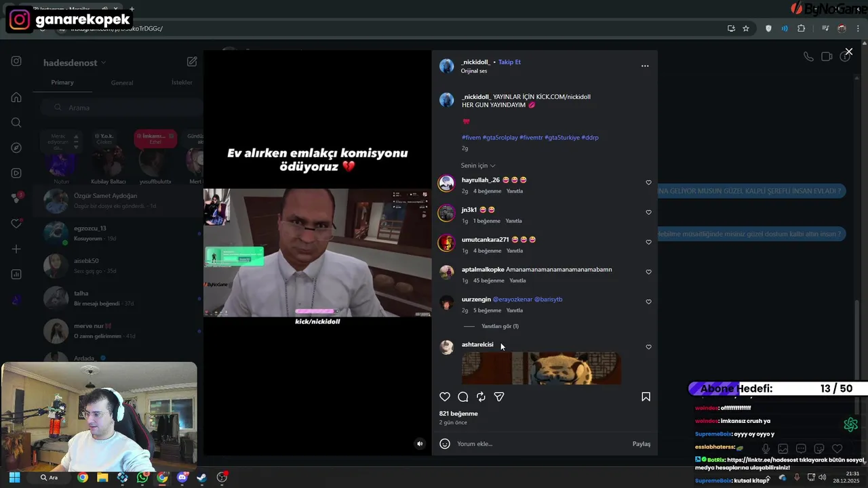This screenshot has height=488, width=868.
Task: Attach image with photo icon in chat
Action: (x=783, y=449)
